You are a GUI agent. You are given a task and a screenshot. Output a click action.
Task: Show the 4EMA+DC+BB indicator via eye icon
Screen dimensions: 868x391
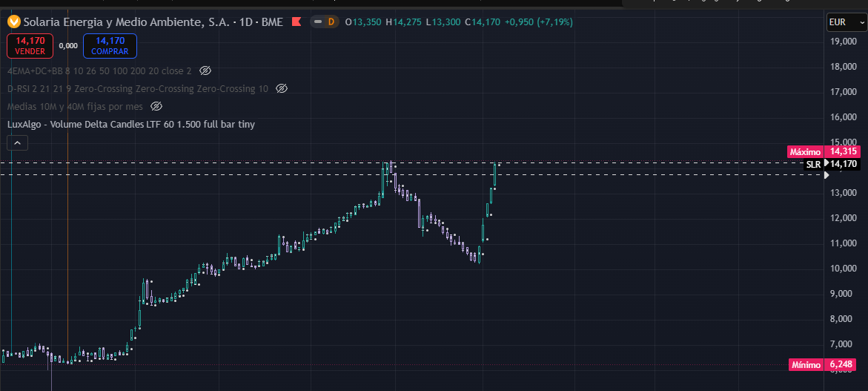(x=205, y=71)
